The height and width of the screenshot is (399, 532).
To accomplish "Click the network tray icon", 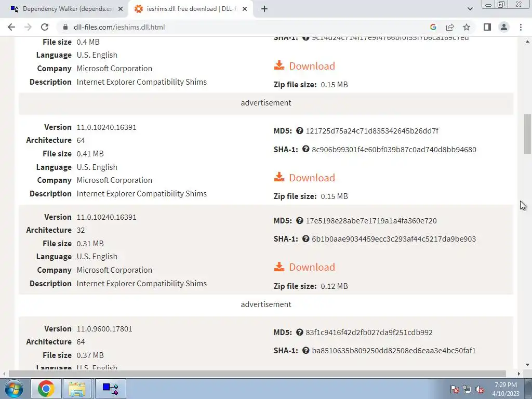I will pyautogui.click(x=467, y=390).
